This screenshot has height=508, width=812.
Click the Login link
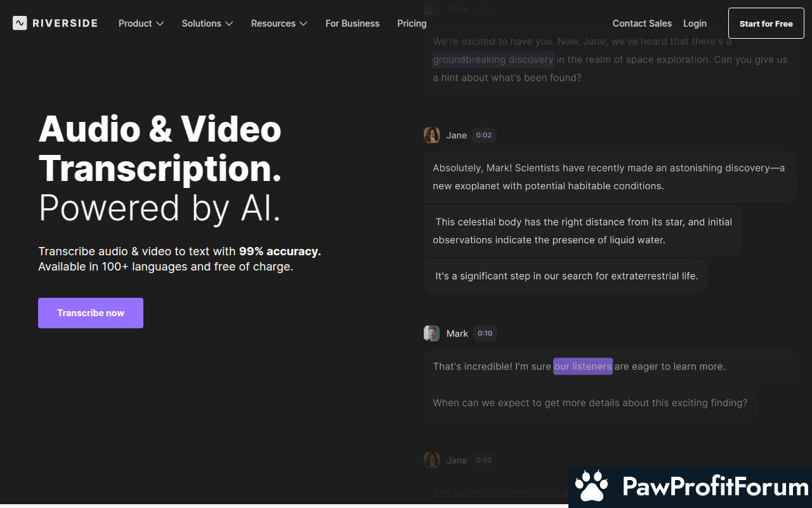695,23
